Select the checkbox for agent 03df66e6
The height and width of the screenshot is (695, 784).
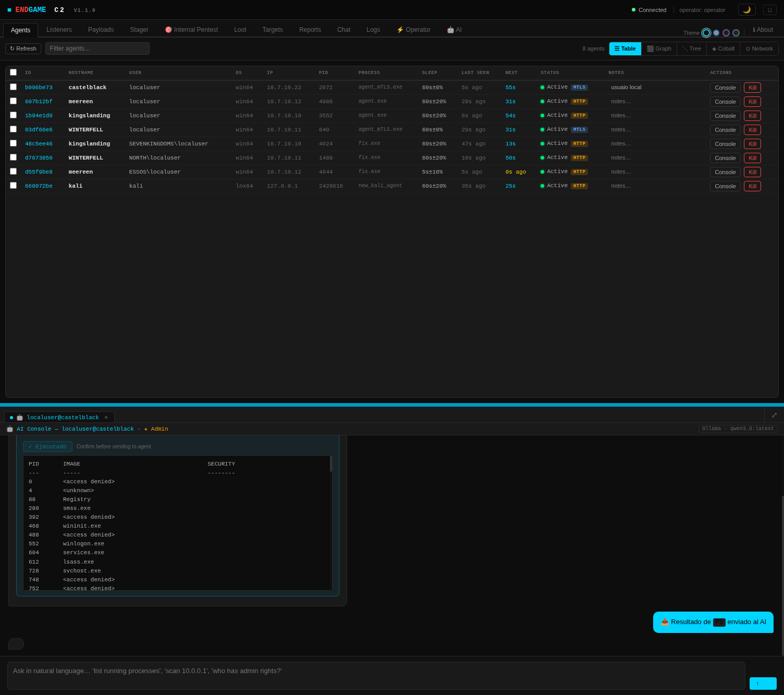13,129
